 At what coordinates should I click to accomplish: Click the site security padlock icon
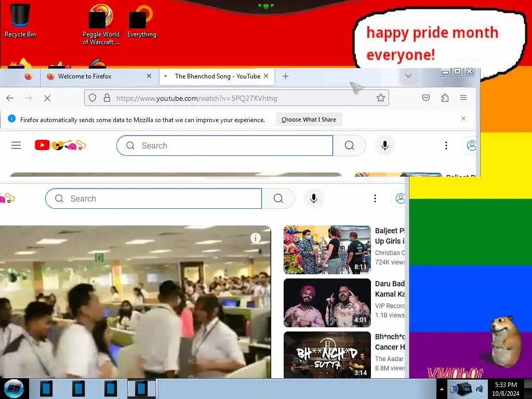pyautogui.click(x=107, y=98)
